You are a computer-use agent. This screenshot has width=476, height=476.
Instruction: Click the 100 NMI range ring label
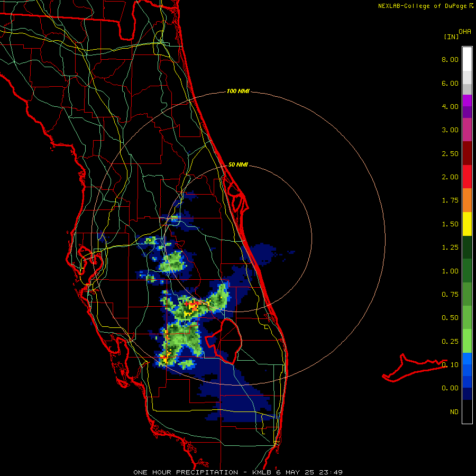[x=238, y=91]
